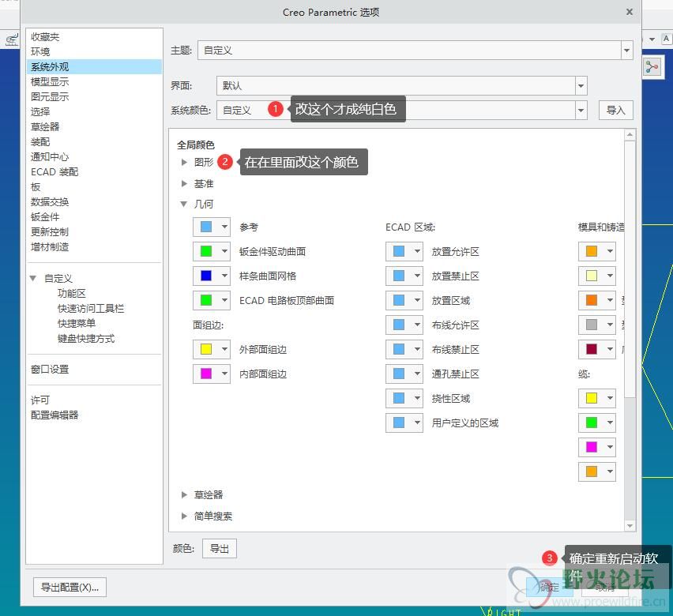Select 收藏夹 in the options list
Image resolution: width=673 pixels, height=616 pixels.
click(x=45, y=37)
